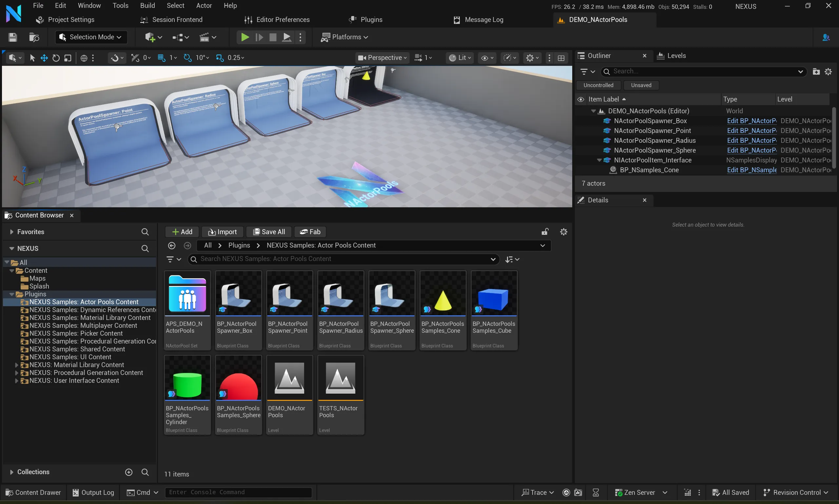The width and height of the screenshot is (839, 504).
Task: Toggle rotation snapping in the viewport
Action: [187, 58]
